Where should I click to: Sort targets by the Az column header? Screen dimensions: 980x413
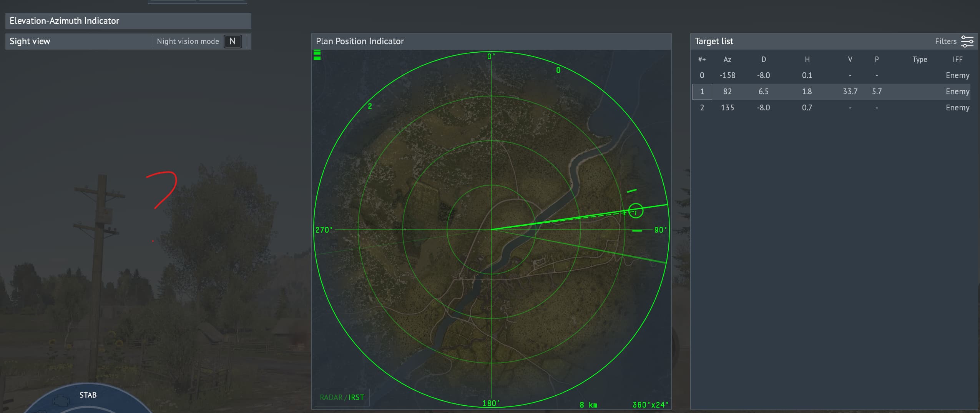tap(727, 60)
